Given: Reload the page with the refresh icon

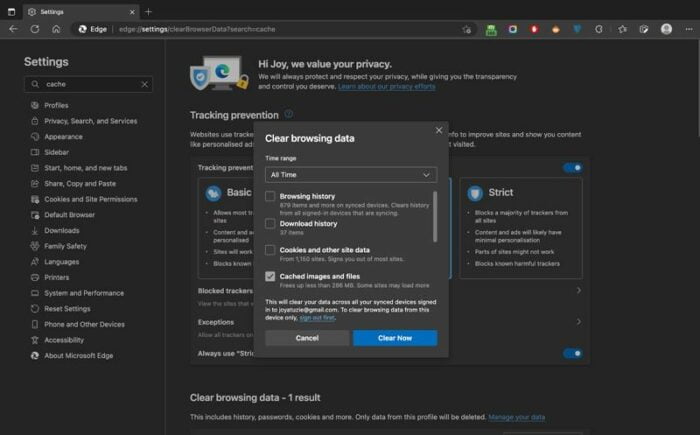Looking at the screenshot, I should [x=35, y=29].
